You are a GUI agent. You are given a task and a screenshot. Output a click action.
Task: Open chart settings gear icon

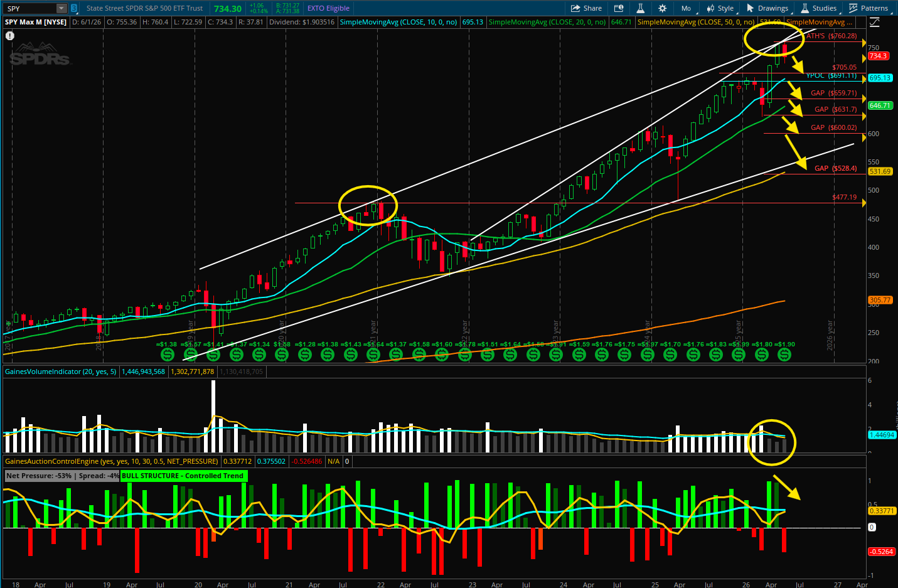tap(662, 8)
